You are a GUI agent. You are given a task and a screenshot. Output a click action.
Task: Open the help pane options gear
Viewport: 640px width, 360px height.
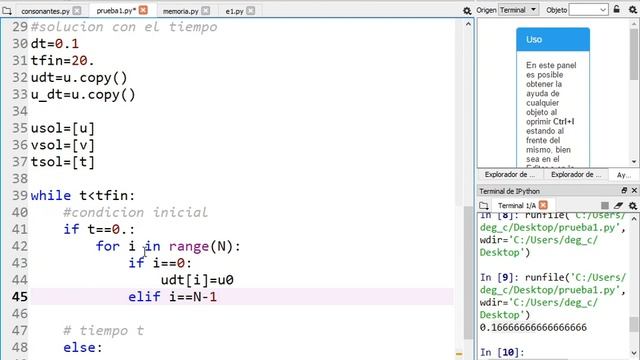pyautogui.click(x=632, y=9)
